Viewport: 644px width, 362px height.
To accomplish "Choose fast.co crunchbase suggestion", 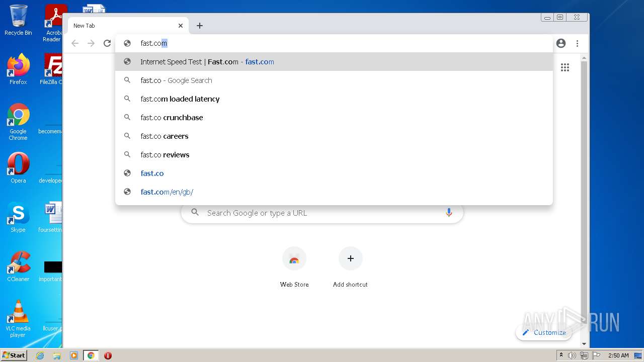I will point(334,118).
